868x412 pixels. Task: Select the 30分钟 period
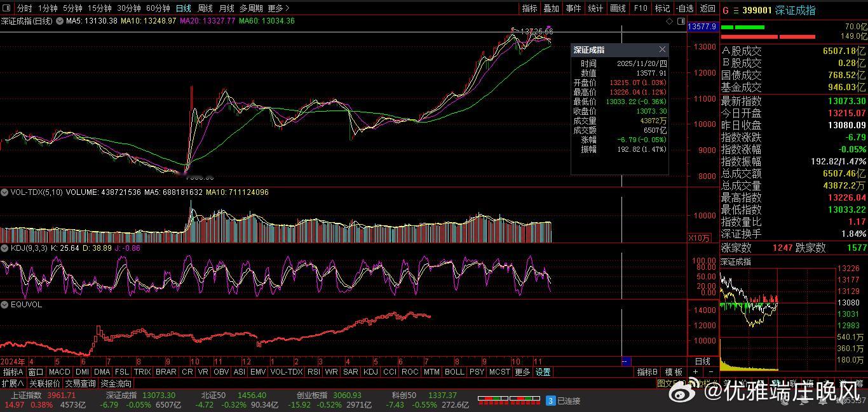[128, 8]
